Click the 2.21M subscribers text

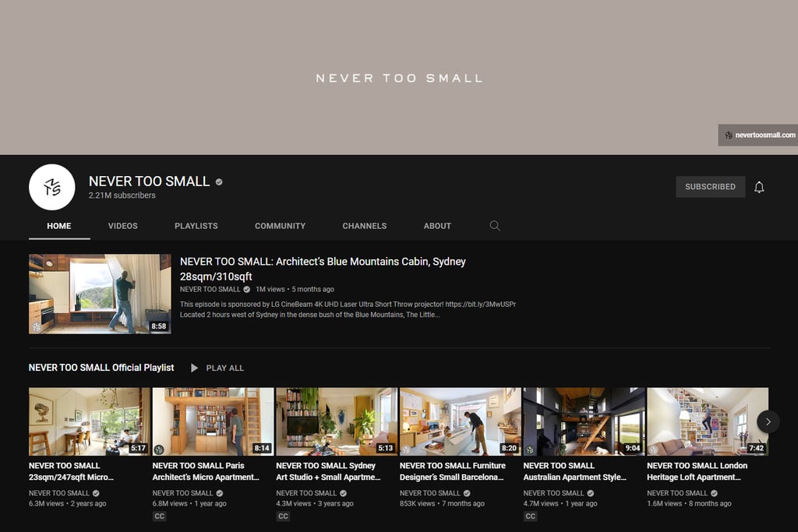[122, 196]
